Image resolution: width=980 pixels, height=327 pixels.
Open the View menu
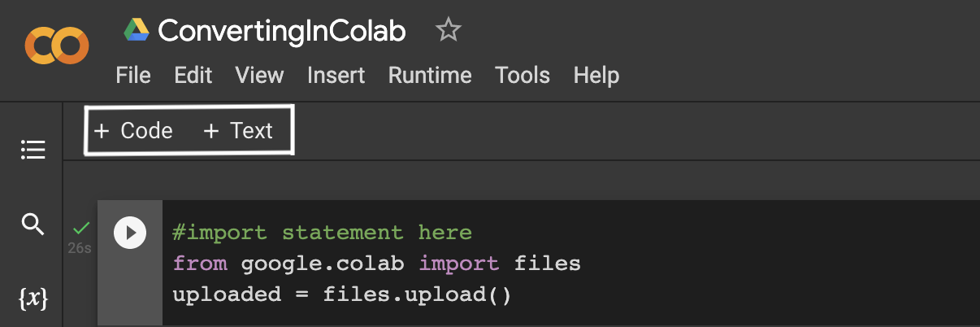coord(259,76)
